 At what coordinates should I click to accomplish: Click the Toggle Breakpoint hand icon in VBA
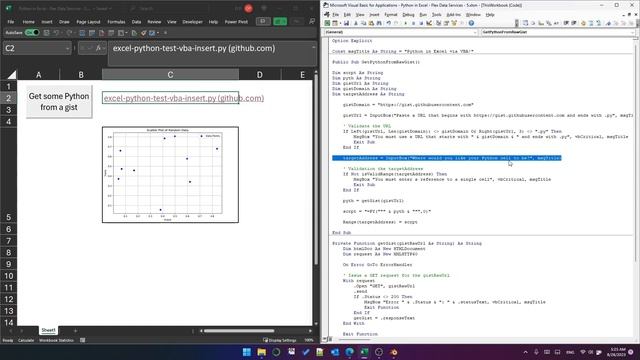(x=583, y=23)
